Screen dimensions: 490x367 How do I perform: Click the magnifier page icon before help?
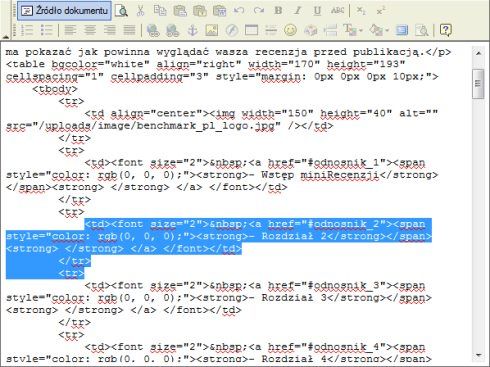[x=422, y=30]
